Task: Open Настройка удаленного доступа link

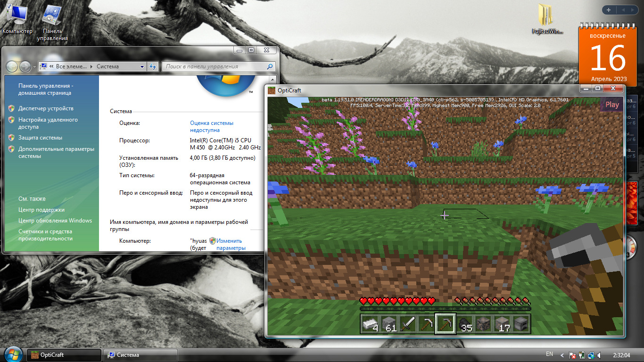Action: pyautogui.click(x=48, y=123)
